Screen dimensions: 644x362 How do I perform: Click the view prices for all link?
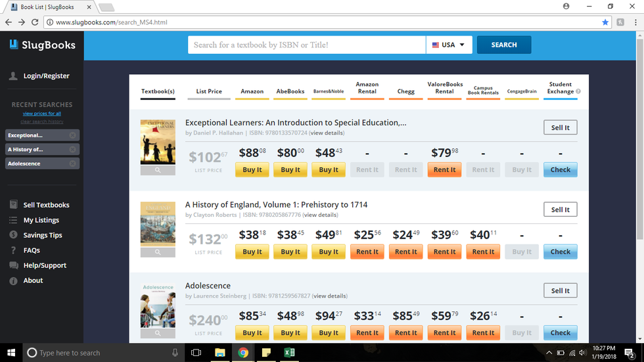42,114
